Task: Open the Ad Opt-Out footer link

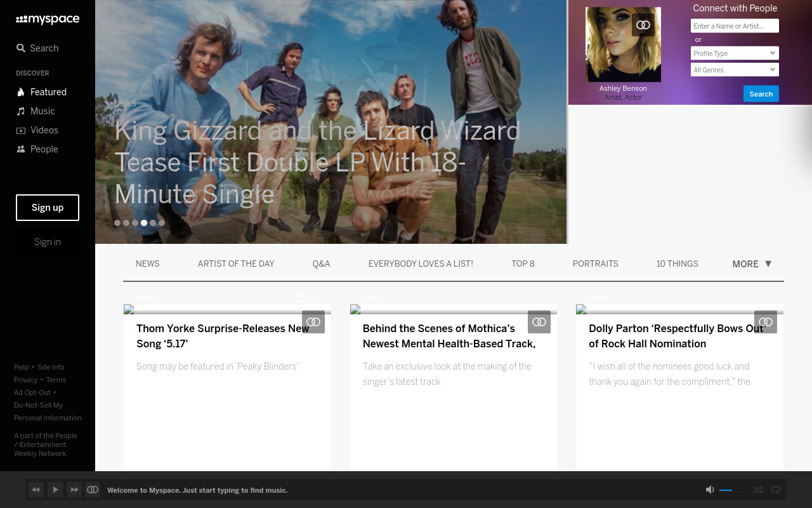Action: [x=32, y=392]
